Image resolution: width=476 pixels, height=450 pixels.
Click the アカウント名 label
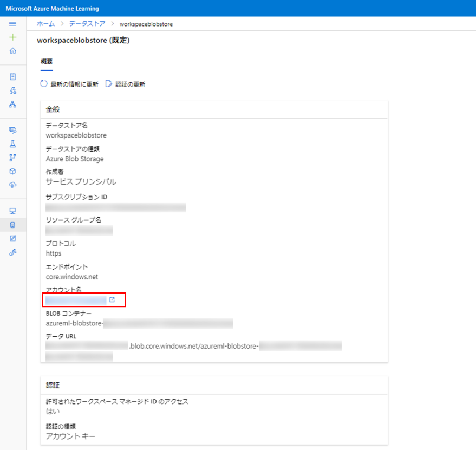64,290
